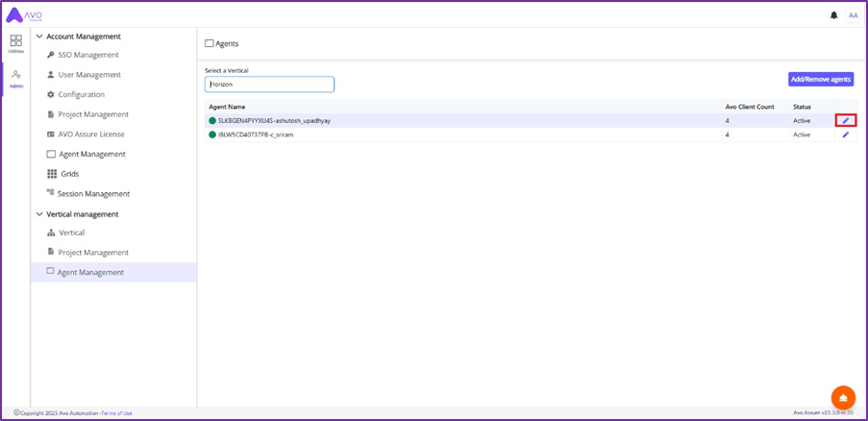
Task: Collapse the Account Management section
Action: [39, 37]
